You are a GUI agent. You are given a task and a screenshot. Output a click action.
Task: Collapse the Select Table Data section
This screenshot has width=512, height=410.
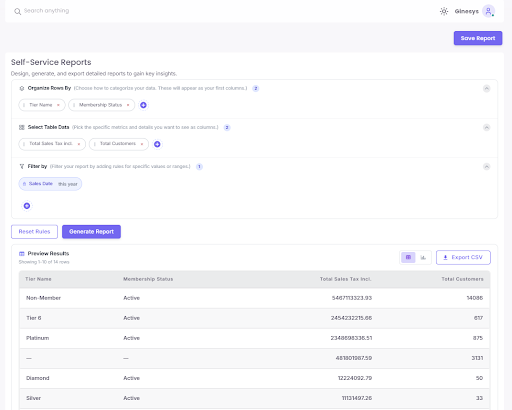(486, 127)
